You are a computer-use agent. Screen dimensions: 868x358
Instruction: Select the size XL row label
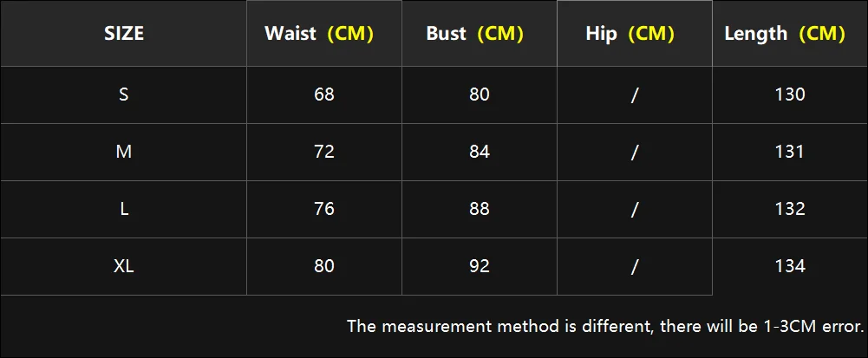click(x=123, y=267)
